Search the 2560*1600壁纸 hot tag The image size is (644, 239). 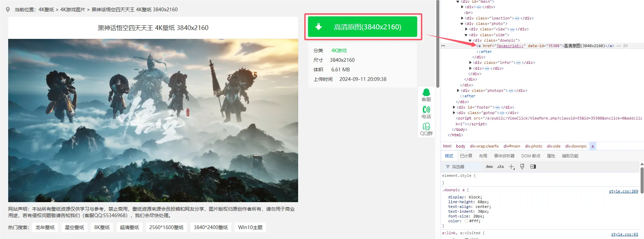(x=166, y=227)
